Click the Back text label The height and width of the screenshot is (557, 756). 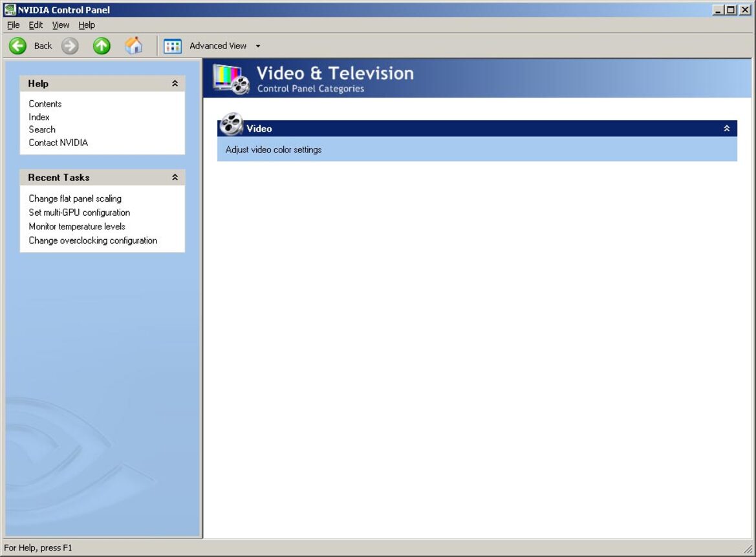[x=43, y=47]
